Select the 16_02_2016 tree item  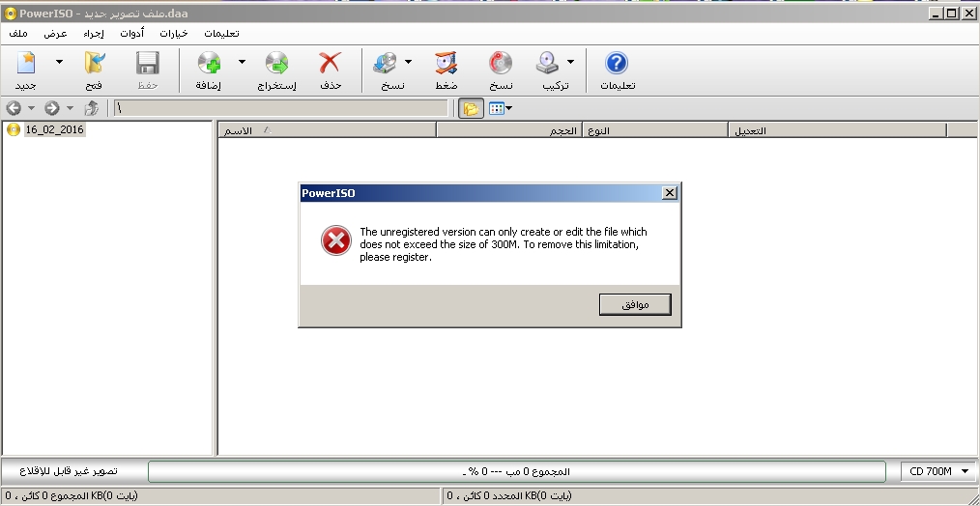54,130
